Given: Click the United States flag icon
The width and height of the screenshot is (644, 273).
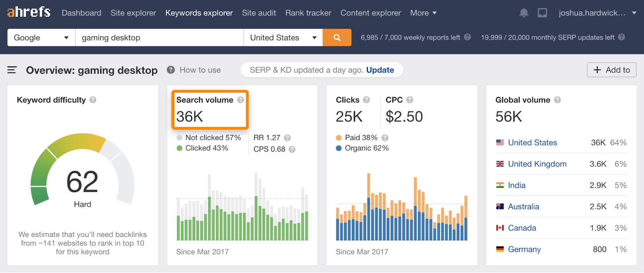Looking at the screenshot, I should 500,142.
